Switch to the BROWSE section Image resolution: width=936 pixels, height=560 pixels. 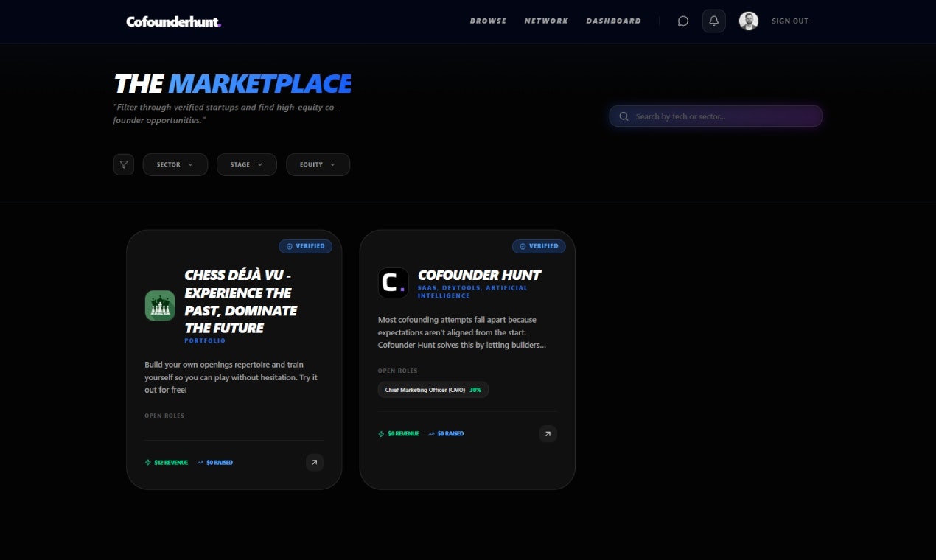click(x=488, y=21)
